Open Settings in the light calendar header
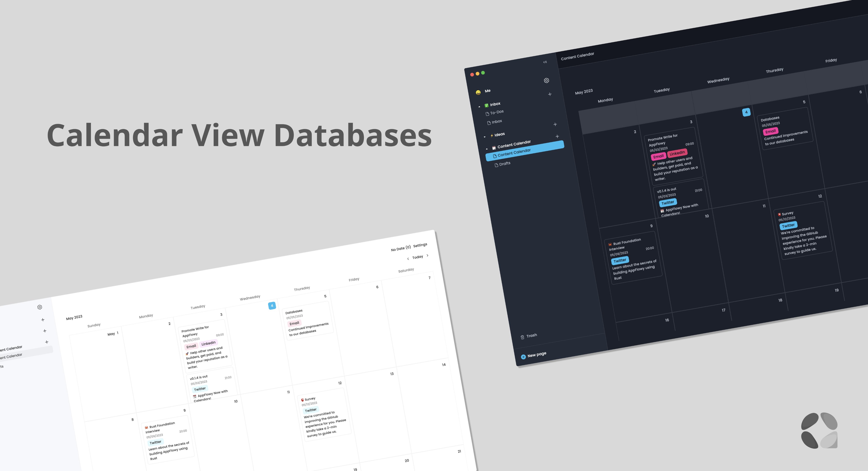Viewport: 868px width, 471px height. pyautogui.click(x=420, y=245)
